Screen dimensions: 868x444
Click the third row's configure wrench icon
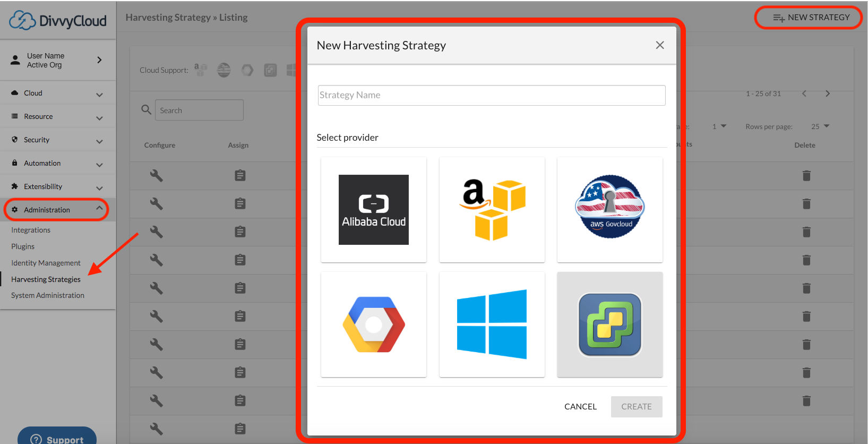(156, 232)
